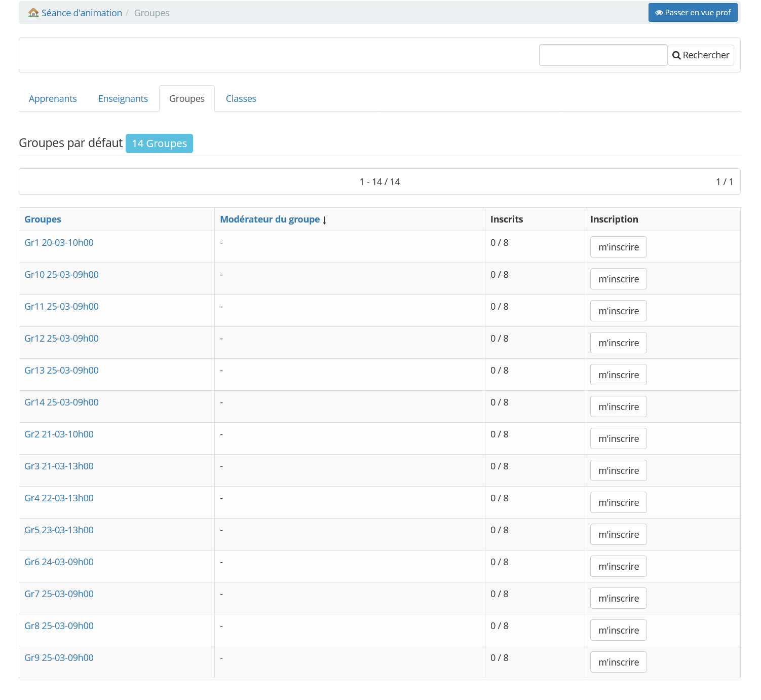Sort the table by the 'Groupes' column header
This screenshot has width=761, height=700.
[x=43, y=219]
